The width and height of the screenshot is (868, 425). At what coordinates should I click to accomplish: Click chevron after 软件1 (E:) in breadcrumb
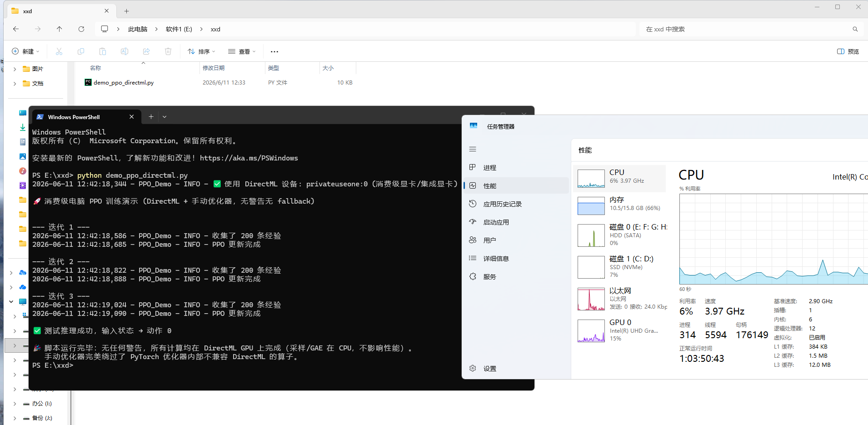(201, 29)
